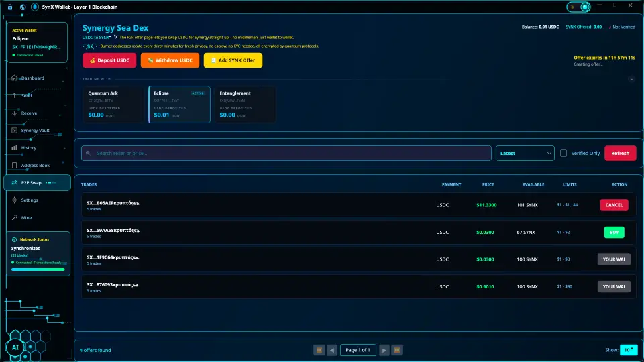Click the Deposit USDC button

pyautogui.click(x=109, y=60)
